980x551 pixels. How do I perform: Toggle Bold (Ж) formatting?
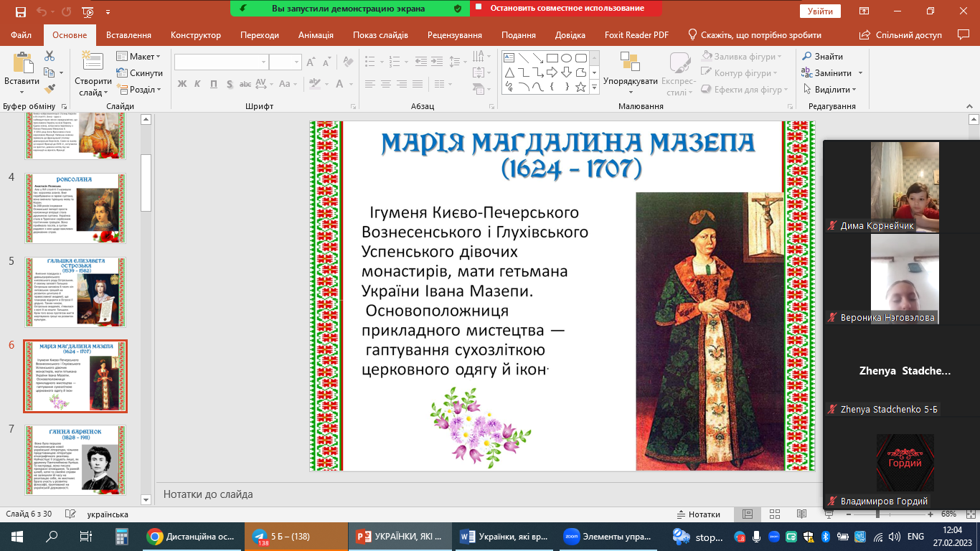click(182, 84)
